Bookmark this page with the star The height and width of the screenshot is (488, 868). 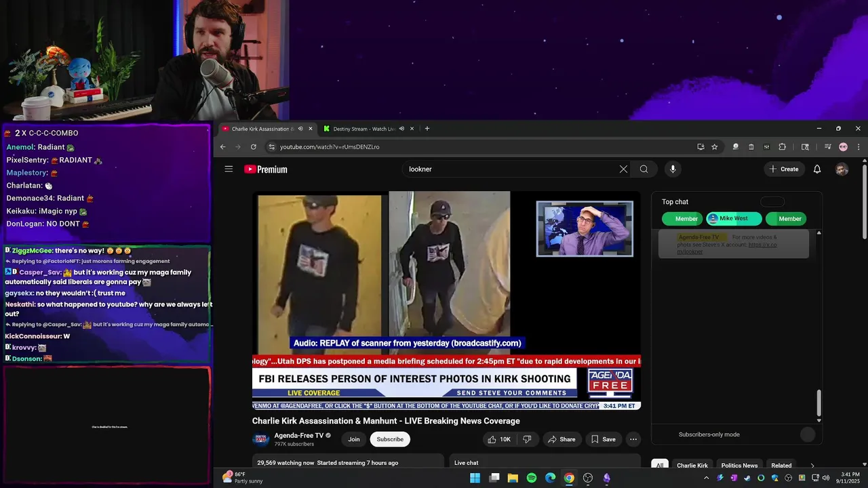[x=714, y=146]
